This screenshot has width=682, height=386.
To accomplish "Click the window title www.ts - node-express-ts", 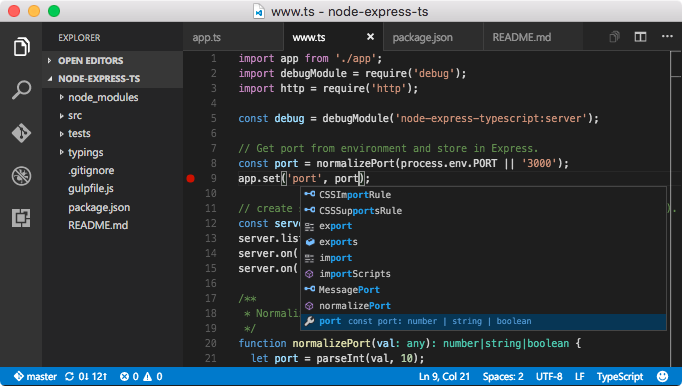I will click(x=349, y=12).
